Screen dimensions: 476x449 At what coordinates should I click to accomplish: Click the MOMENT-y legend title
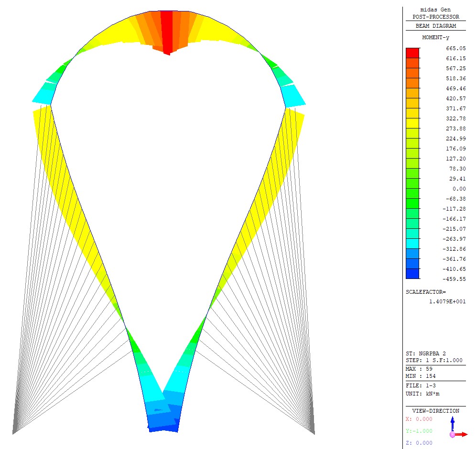435,37
